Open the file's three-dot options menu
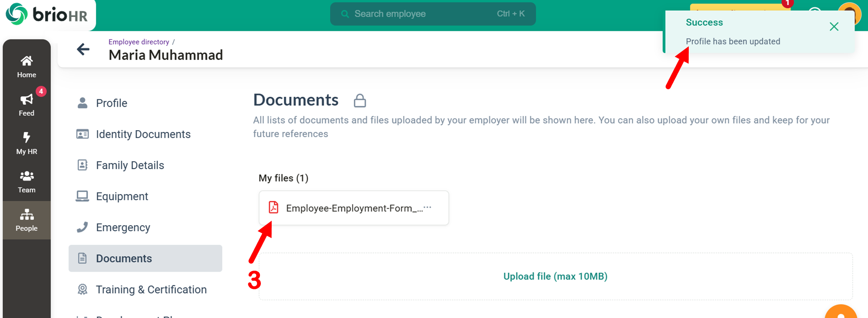Image resolution: width=868 pixels, height=318 pixels. tap(427, 207)
